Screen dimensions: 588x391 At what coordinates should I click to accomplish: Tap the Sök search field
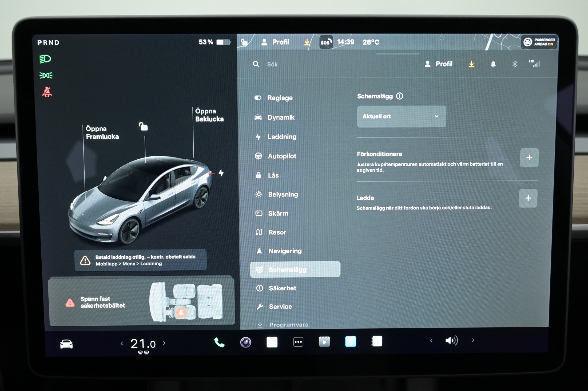tap(272, 64)
